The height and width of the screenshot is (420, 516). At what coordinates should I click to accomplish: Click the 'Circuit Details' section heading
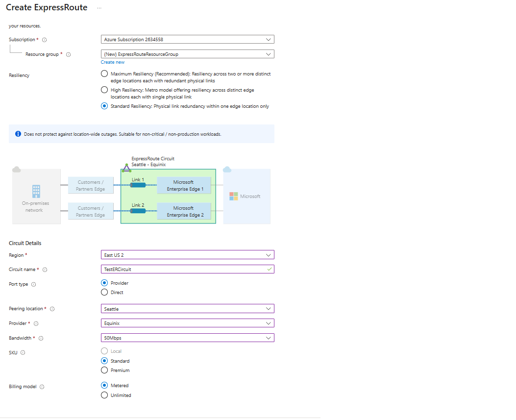[25, 243]
